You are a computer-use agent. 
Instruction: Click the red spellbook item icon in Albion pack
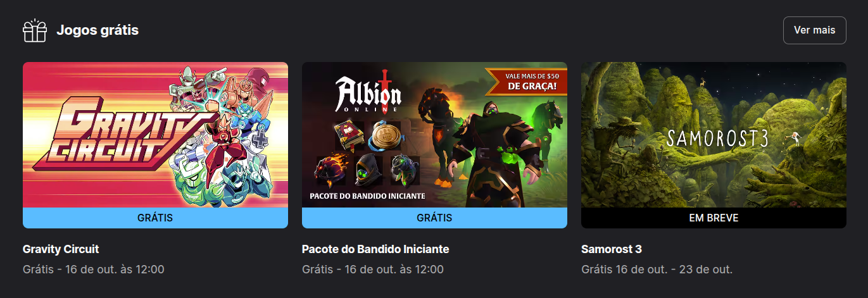click(349, 138)
